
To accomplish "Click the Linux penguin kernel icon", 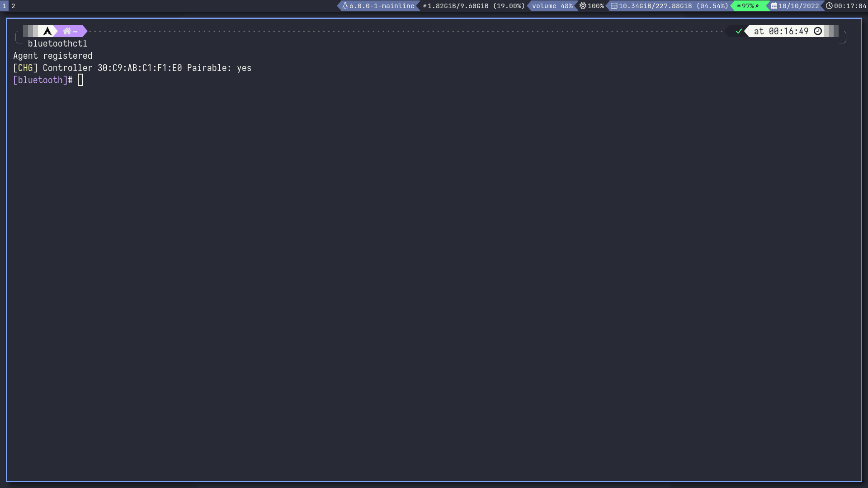I will tap(345, 6).
